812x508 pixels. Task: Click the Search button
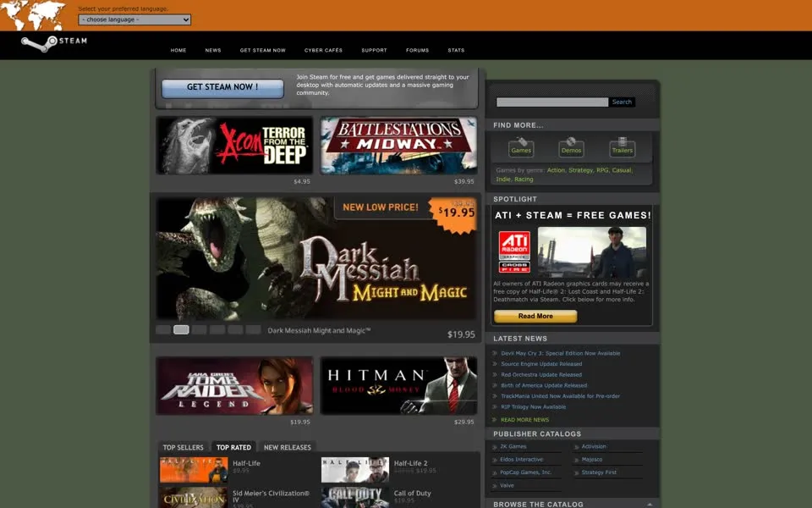622,102
